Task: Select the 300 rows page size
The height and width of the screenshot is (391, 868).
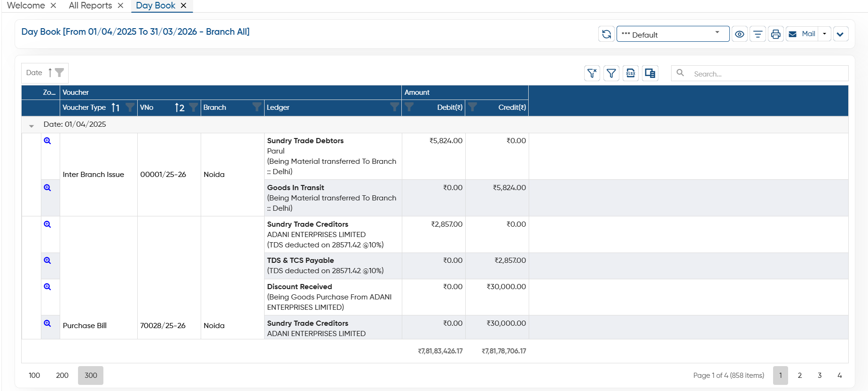Action: (91, 376)
